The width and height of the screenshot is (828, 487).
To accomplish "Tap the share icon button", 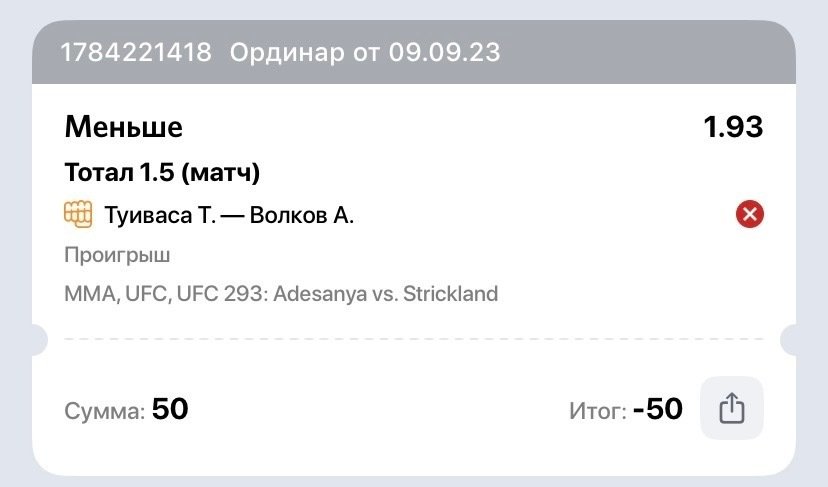I will point(732,409).
